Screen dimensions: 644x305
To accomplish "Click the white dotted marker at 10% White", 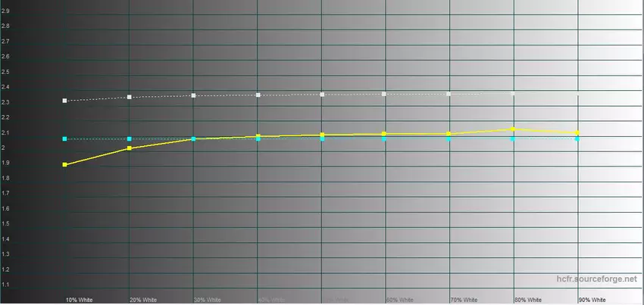I will (65, 101).
